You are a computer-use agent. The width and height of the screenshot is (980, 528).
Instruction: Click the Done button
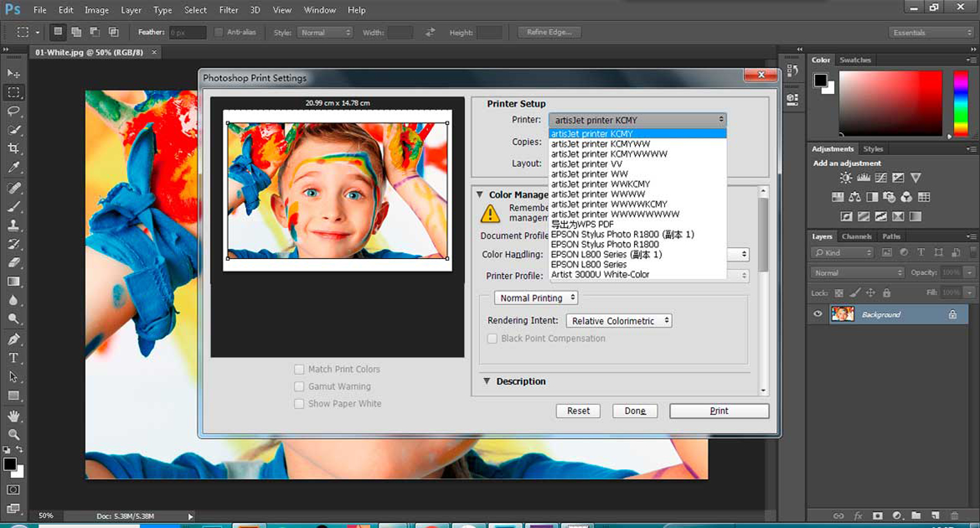pos(635,411)
